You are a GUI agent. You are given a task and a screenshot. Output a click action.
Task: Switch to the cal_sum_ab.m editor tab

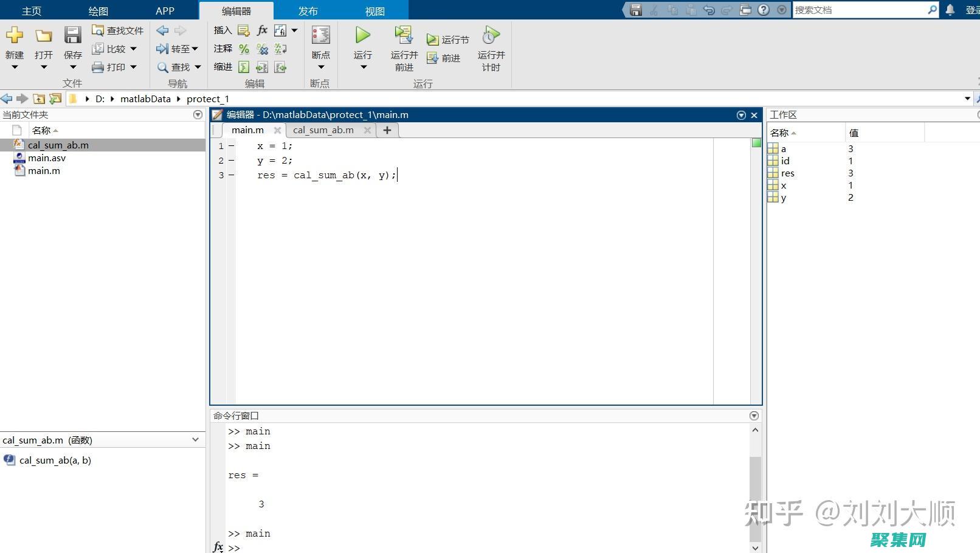[323, 130]
